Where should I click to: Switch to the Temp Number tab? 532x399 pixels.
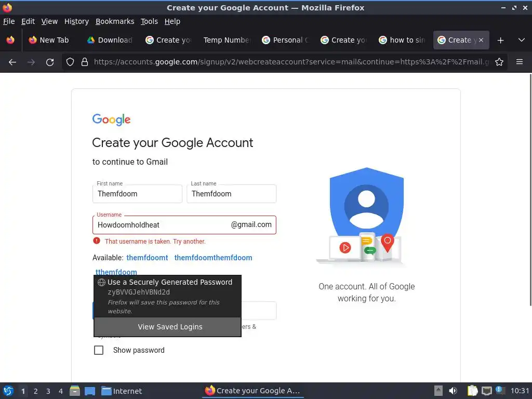(227, 40)
